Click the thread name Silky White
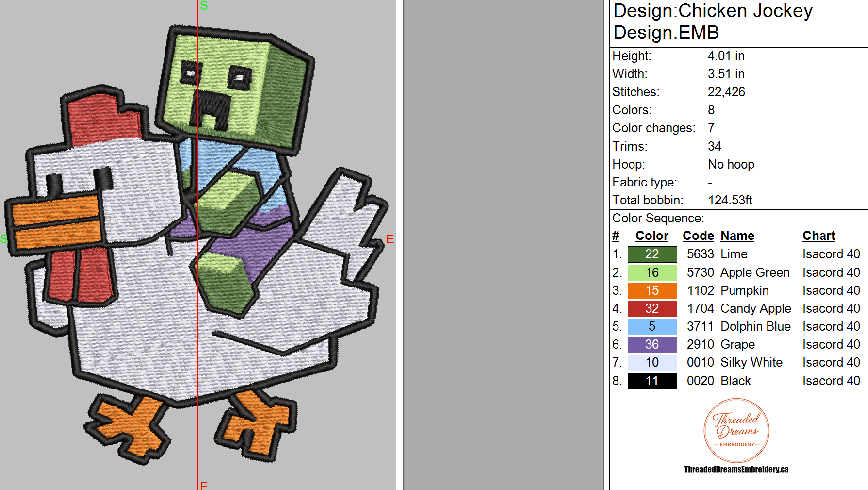 click(x=751, y=362)
